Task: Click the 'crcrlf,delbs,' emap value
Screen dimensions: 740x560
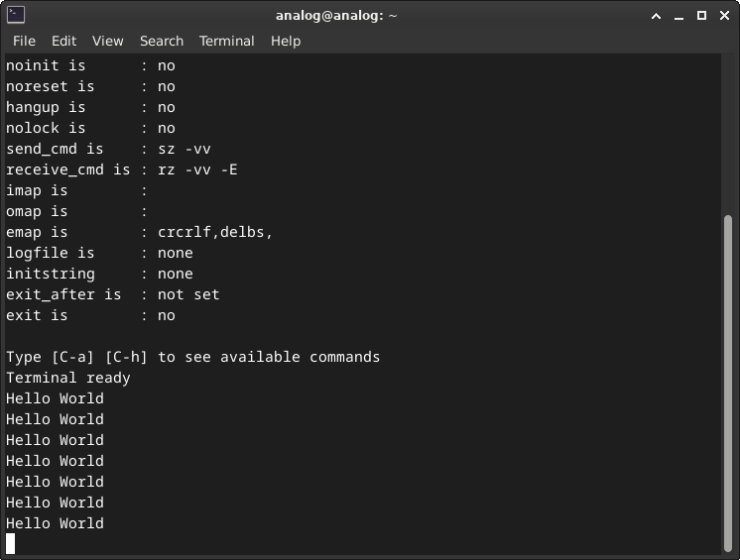Action: click(214, 232)
